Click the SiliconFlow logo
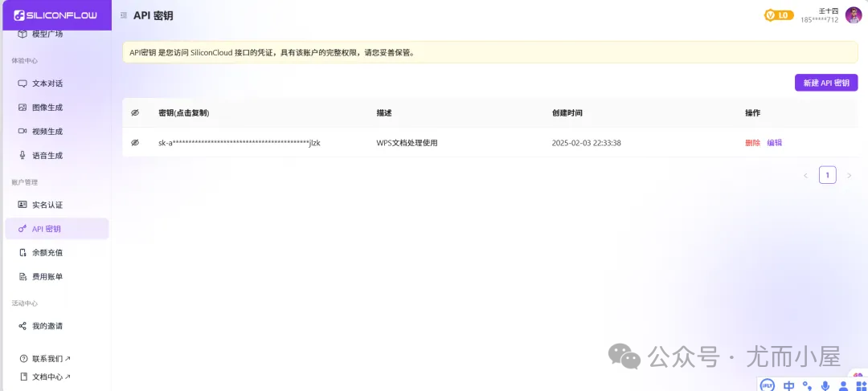868x391 pixels. coord(55,15)
